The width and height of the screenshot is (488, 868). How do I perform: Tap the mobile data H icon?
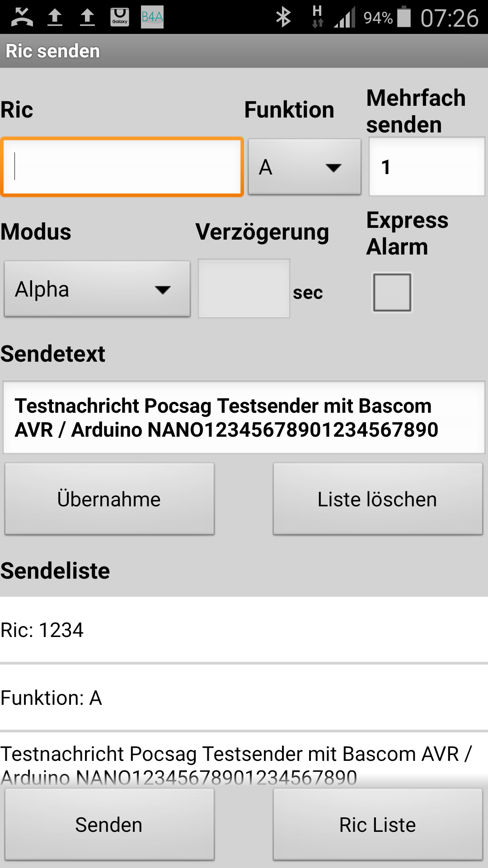pyautogui.click(x=318, y=16)
